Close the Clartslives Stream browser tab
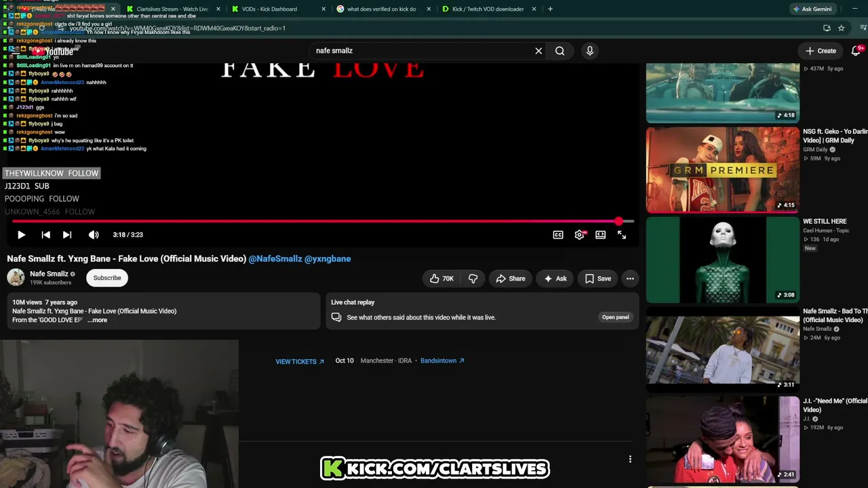Viewport: 868px width, 488px height. coord(218,9)
